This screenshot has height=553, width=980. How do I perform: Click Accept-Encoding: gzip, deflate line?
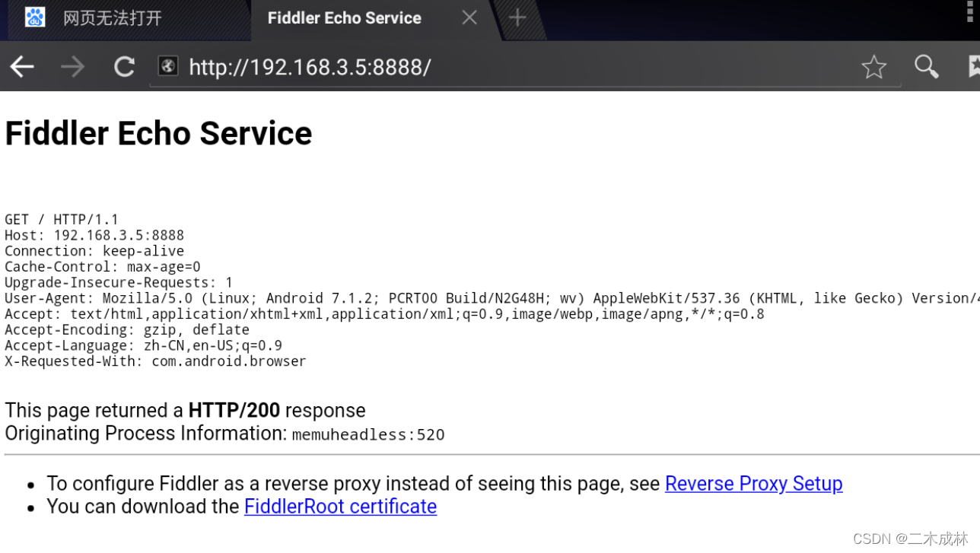click(127, 330)
